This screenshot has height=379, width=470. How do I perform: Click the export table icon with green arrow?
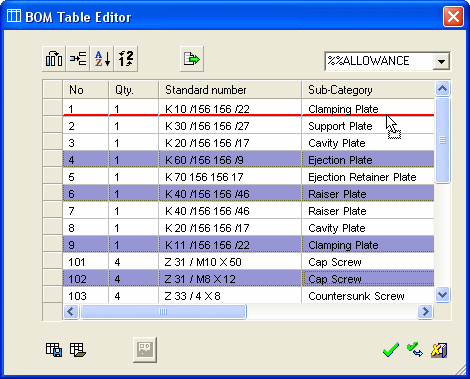point(192,59)
